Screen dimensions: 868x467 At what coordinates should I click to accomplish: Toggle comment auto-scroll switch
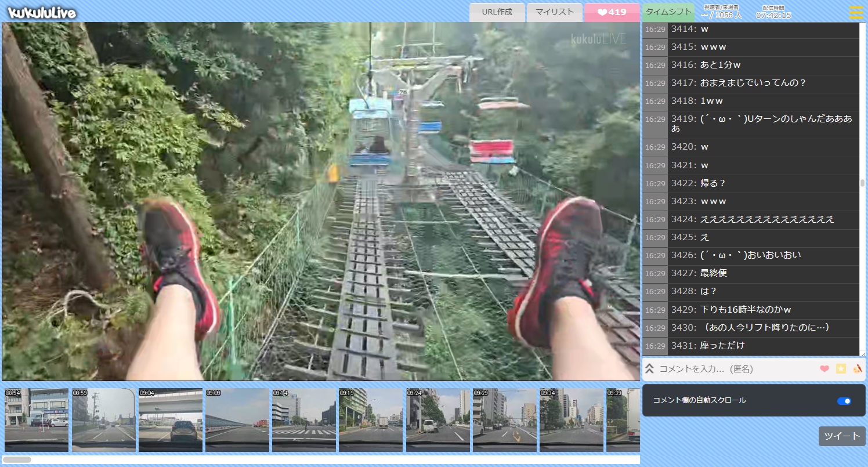(x=844, y=401)
